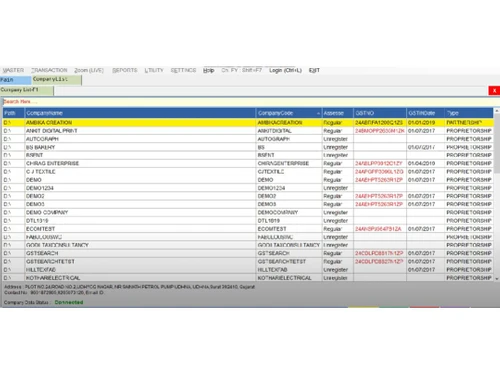Screen dimensions: 500x375
Task: Select the DEMO COMPANY name cell
Action: coord(140,212)
